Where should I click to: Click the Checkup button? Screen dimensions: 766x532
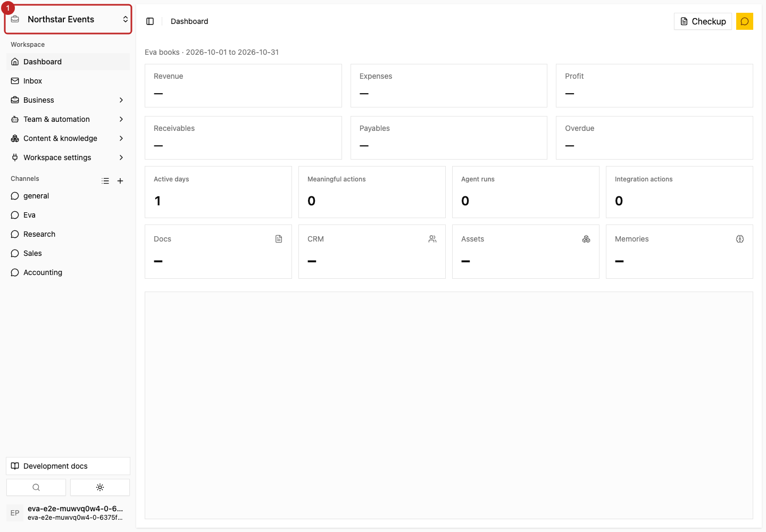pyautogui.click(x=703, y=21)
